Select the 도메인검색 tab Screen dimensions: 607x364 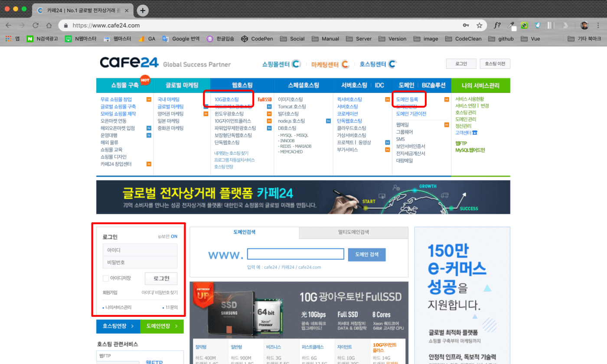[x=245, y=232]
